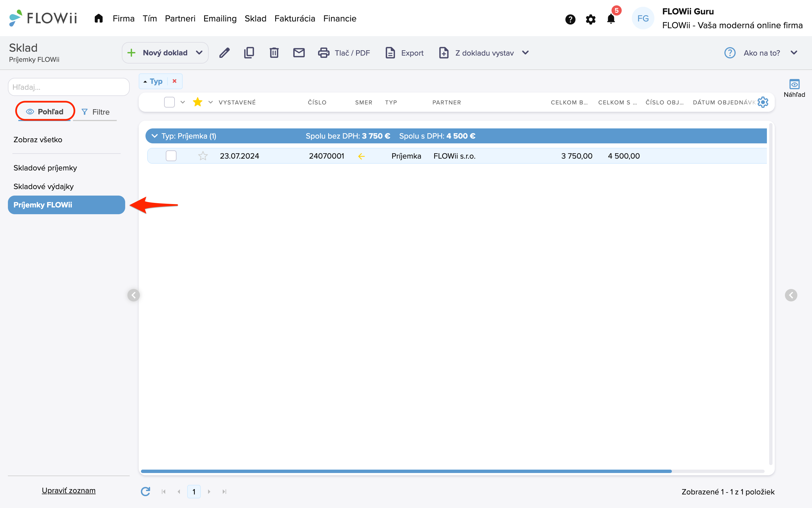Go to previous page arrow
Viewport: 812px width, 508px height.
pos(179,492)
